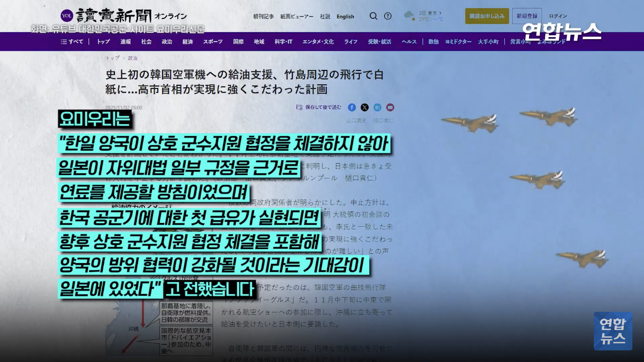
Task: Share article via Facebook icon
Action: pos(352,107)
